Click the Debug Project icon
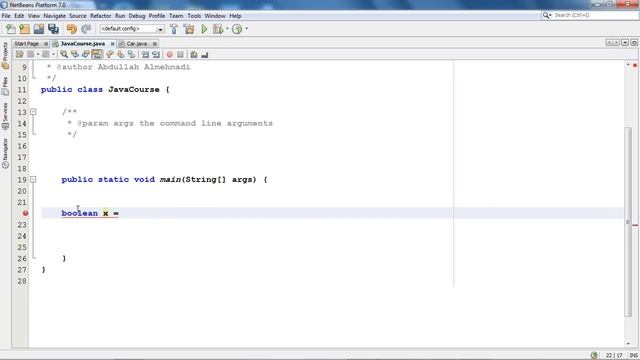The height and width of the screenshot is (360, 640). point(218,29)
